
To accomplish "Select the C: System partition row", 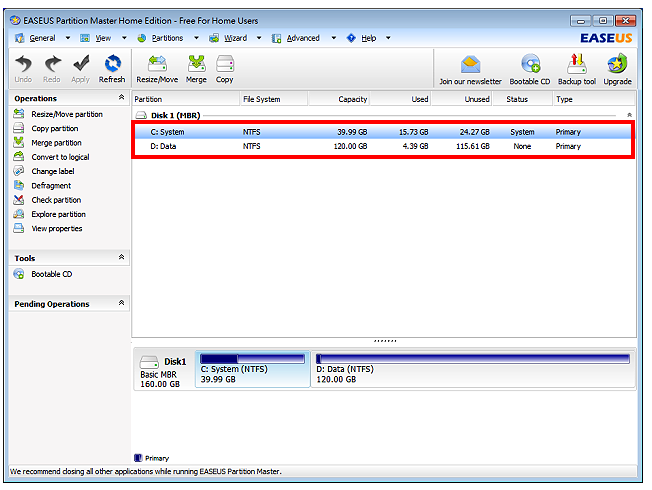I will coord(383,132).
